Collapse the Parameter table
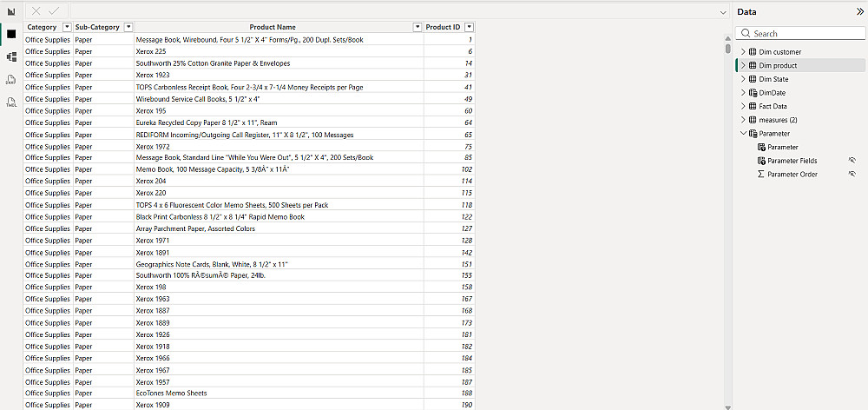868x410 pixels. (744, 134)
